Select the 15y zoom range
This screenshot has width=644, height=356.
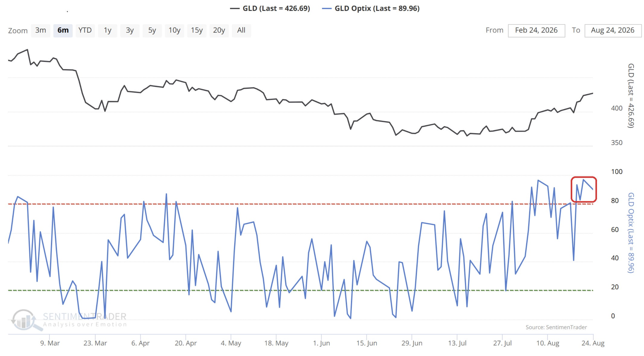coord(197,31)
